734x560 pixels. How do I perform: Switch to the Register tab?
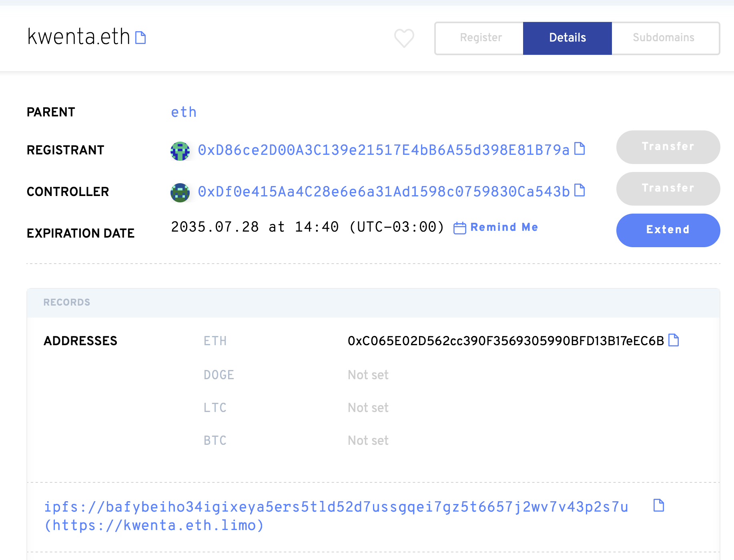(480, 38)
